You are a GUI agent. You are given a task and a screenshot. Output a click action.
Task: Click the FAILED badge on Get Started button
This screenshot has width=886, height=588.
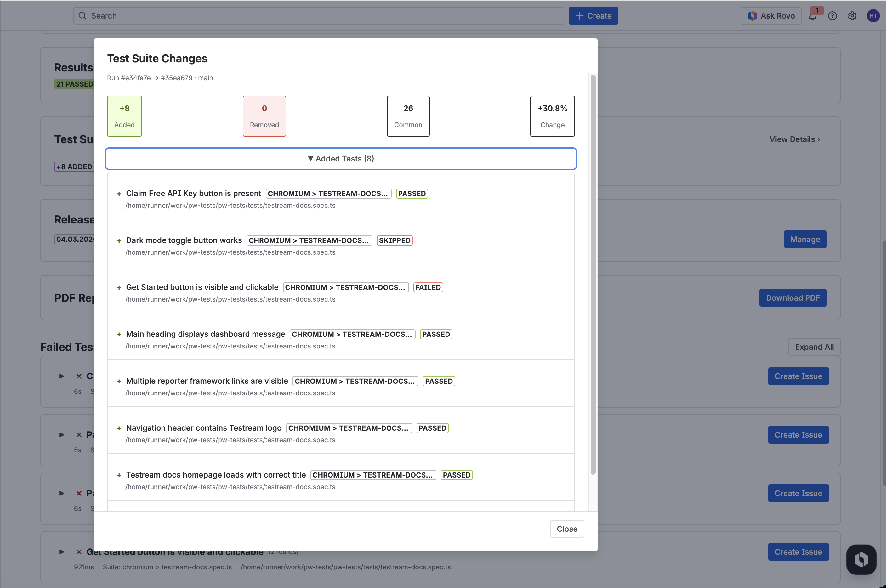428,287
